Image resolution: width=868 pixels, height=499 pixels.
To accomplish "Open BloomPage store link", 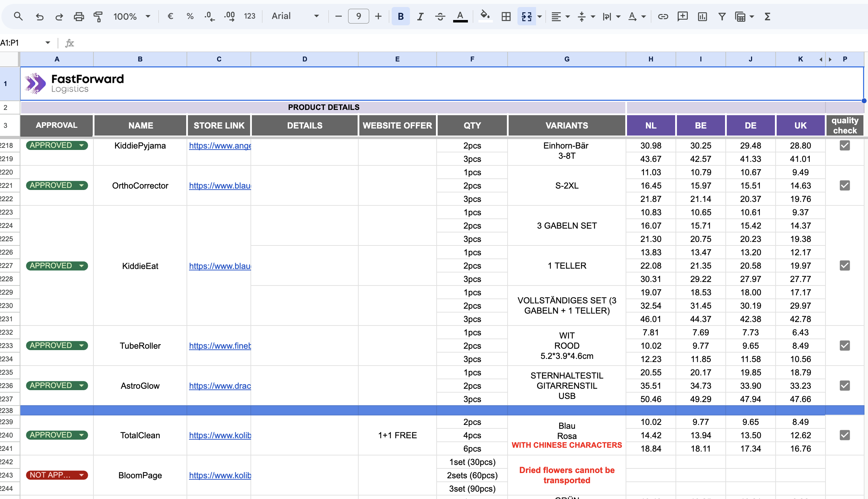I will click(220, 475).
